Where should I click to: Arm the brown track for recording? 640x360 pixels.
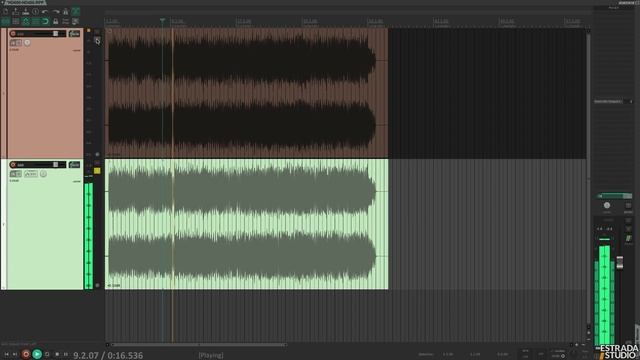(x=13, y=33)
